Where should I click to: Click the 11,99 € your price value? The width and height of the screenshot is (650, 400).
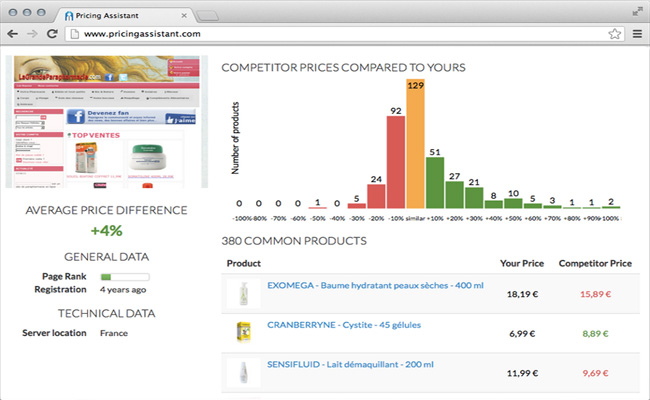click(522, 373)
